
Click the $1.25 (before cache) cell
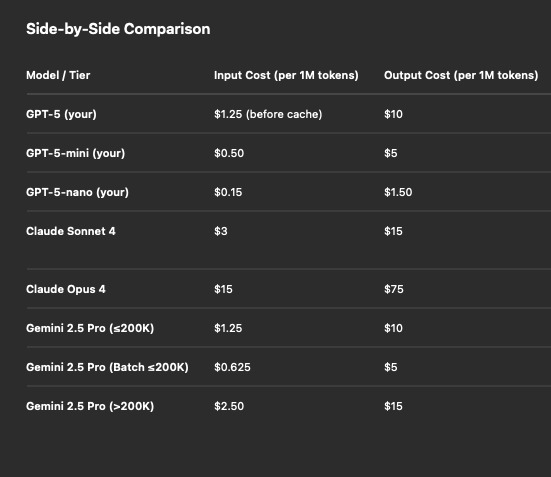click(268, 114)
